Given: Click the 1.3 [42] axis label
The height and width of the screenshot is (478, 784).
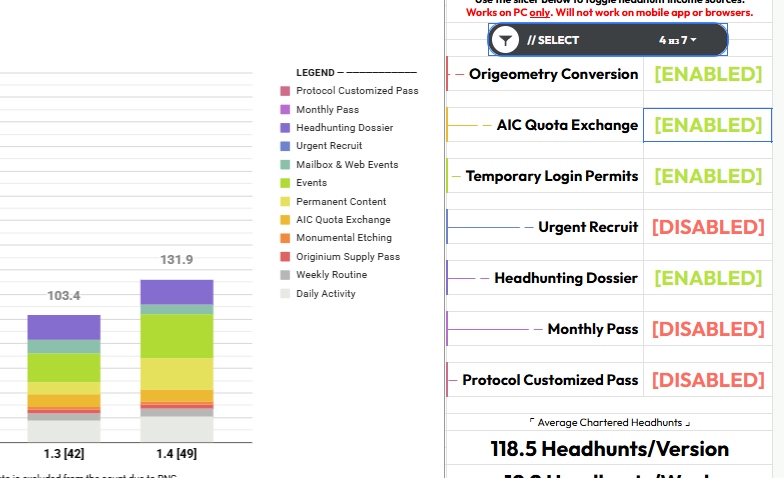Looking at the screenshot, I should tap(64, 454).
